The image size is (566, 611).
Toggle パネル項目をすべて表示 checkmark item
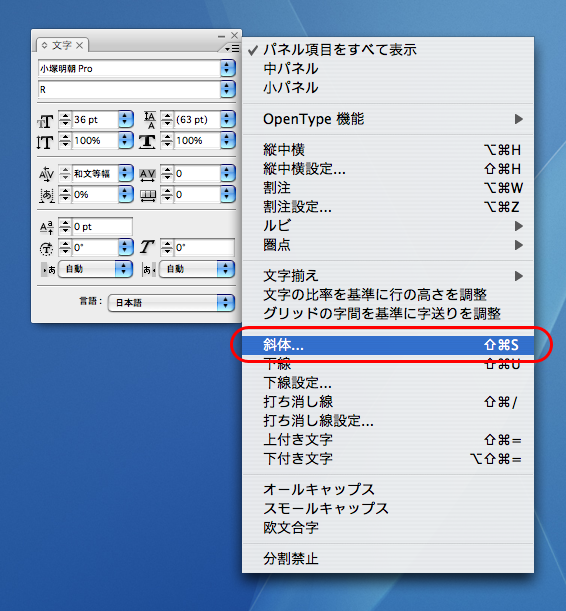click(388, 50)
